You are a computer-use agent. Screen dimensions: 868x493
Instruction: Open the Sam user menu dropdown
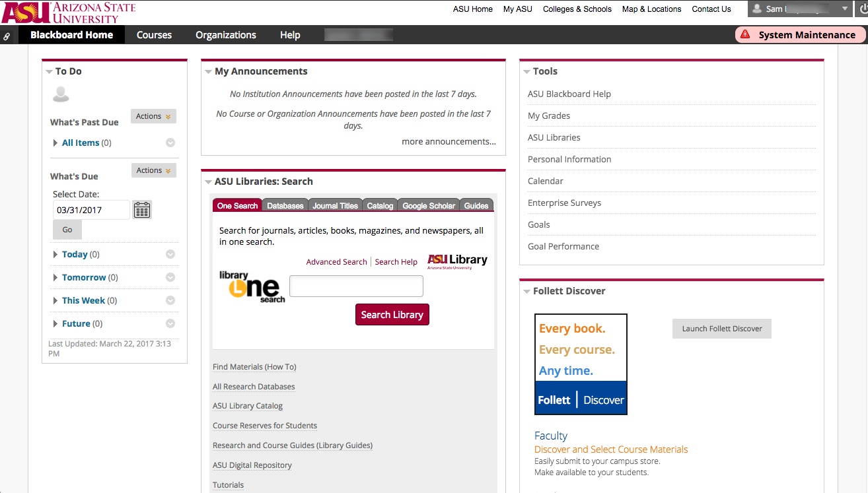845,9
